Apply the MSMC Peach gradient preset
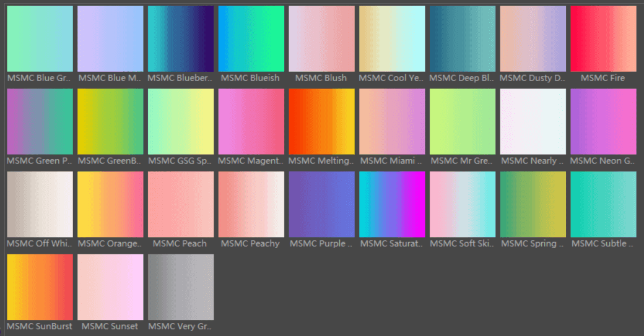Image resolution: width=644 pixels, height=336 pixels. [x=181, y=204]
